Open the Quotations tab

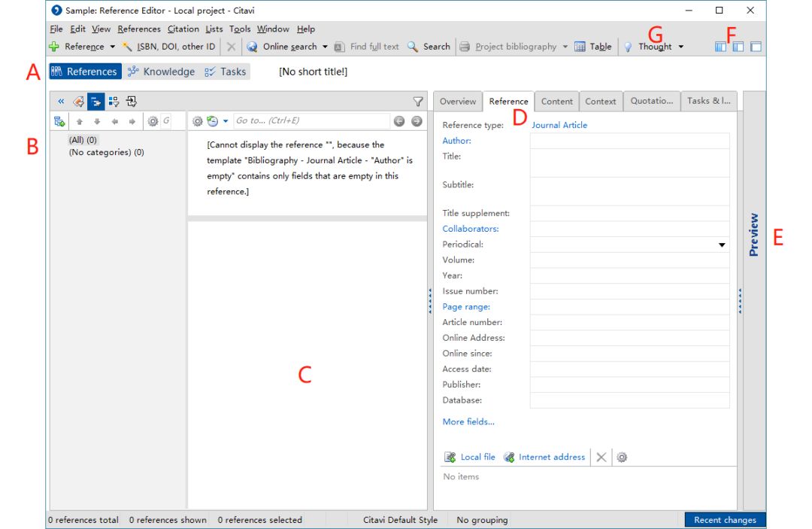point(651,102)
